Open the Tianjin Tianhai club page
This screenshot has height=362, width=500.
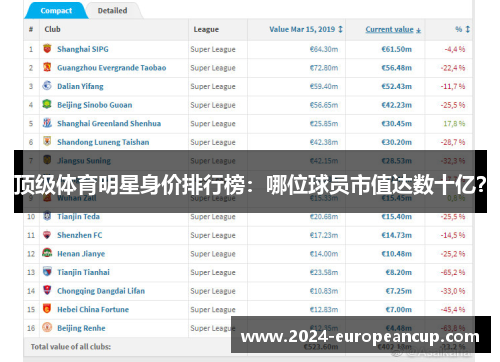(83, 272)
